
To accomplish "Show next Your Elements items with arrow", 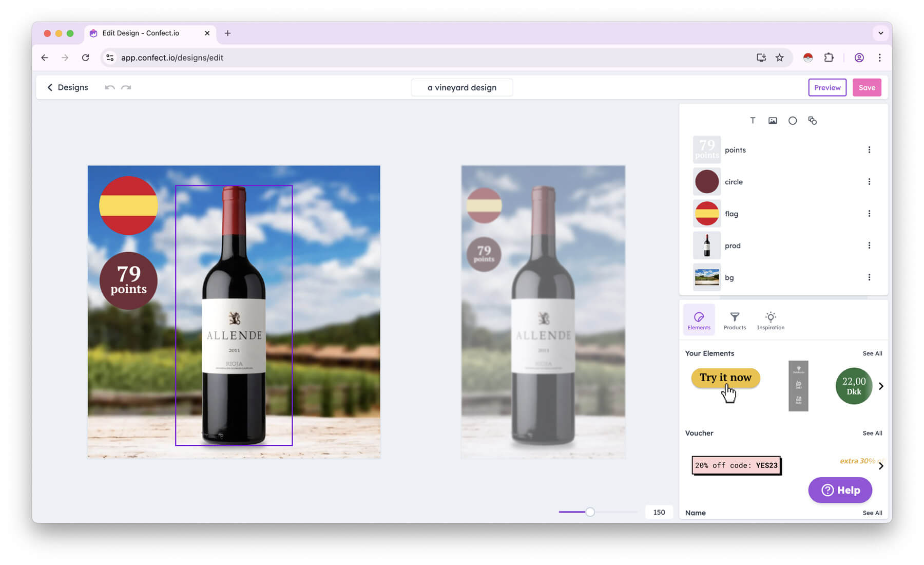I will point(881,386).
